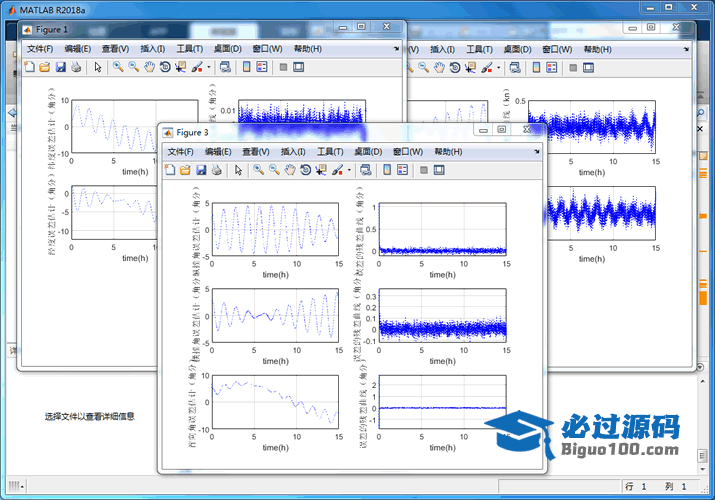Screen dimensions: 715x500
Task: Open a file from the Figure 3 toolbar
Action: click(x=185, y=170)
